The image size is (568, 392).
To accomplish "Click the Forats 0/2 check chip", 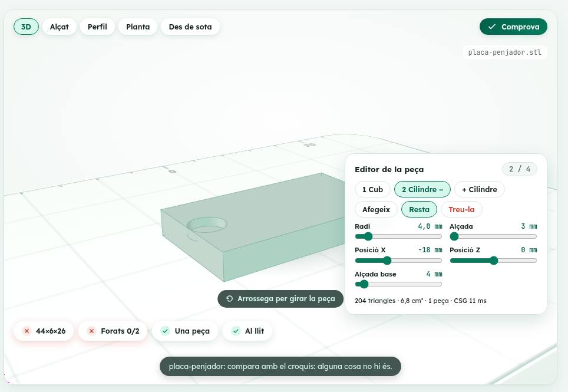I will click(113, 331).
